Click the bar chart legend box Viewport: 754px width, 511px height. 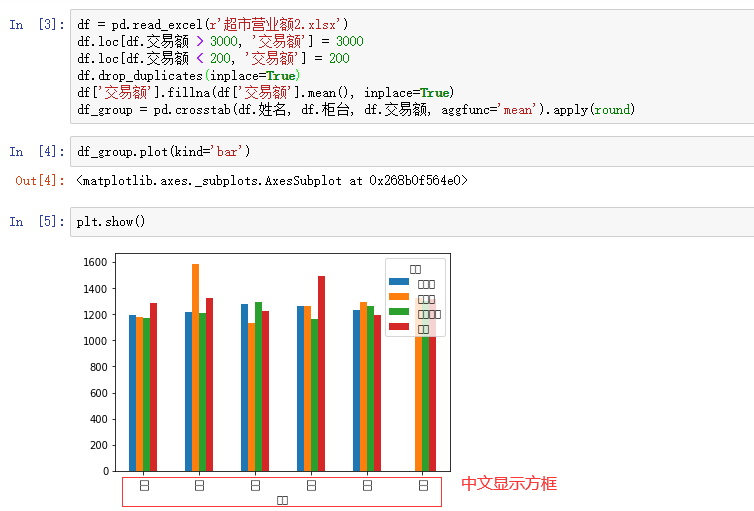[415, 297]
